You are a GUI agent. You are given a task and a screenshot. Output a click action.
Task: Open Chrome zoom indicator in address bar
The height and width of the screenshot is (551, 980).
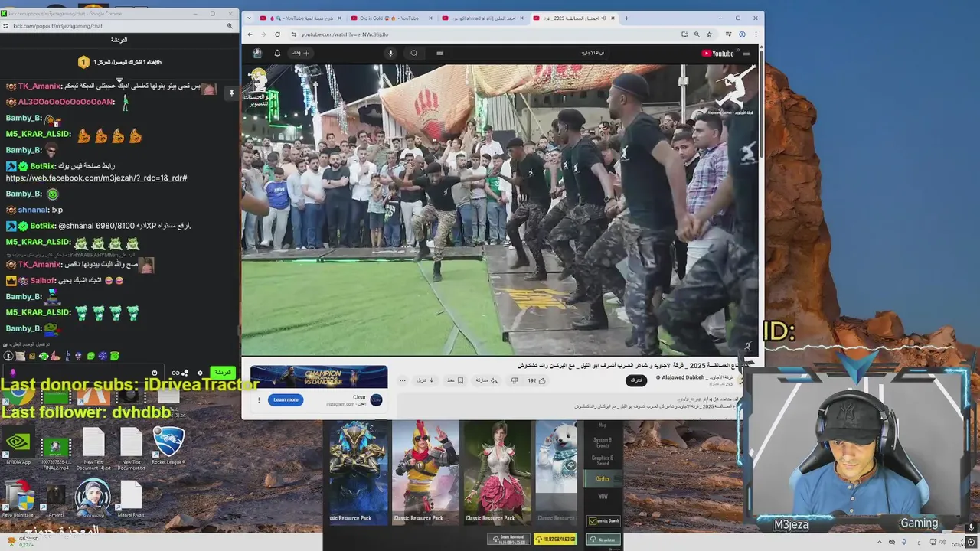[696, 34]
